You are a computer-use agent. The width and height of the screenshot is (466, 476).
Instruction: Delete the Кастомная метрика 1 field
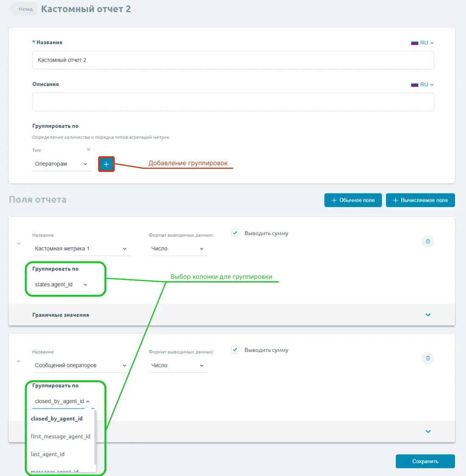[427, 241]
